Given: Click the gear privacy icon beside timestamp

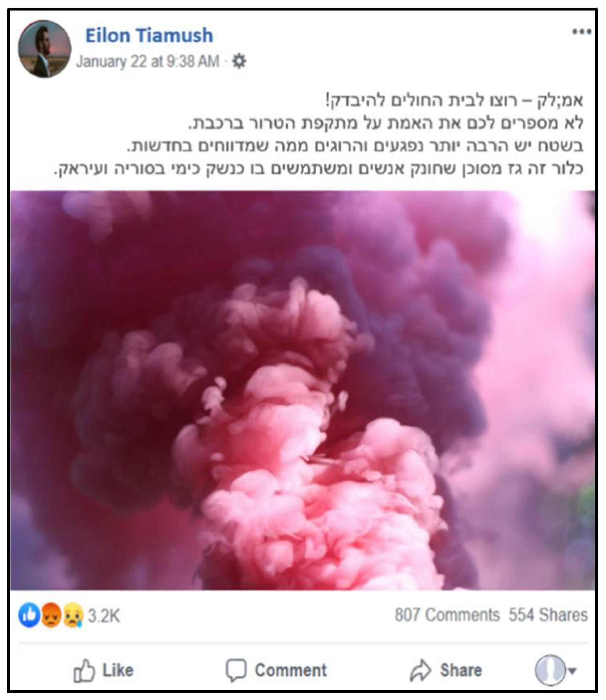Looking at the screenshot, I should [239, 62].
